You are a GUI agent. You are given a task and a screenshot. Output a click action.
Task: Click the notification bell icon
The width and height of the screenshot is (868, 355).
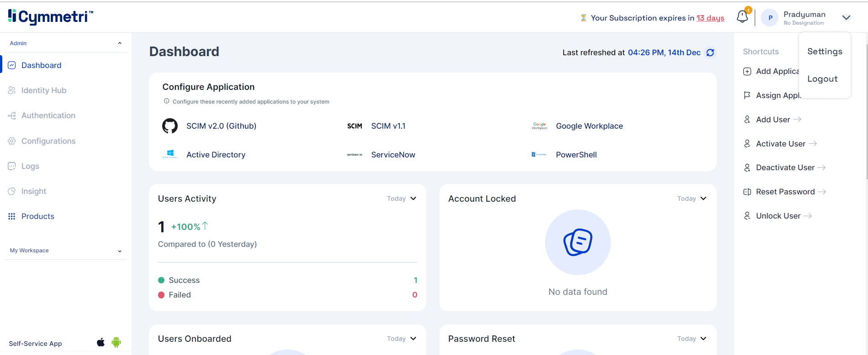[742, 17]
